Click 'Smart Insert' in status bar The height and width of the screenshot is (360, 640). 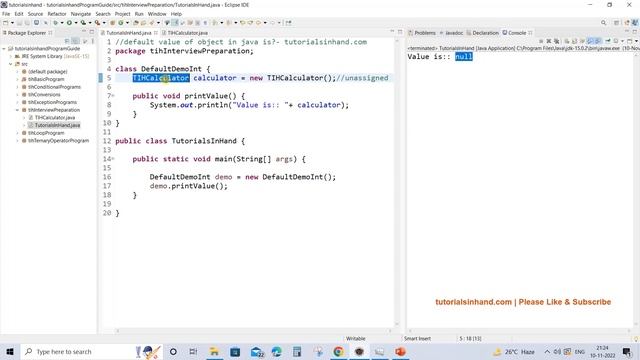pyautogui.click(x=417, y=338)
